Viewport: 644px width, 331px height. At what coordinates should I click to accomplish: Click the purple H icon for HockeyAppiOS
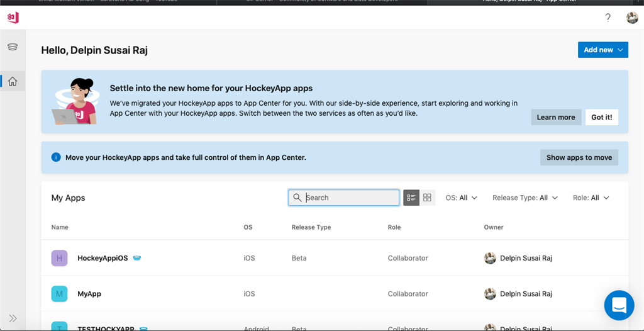(59, 258)
